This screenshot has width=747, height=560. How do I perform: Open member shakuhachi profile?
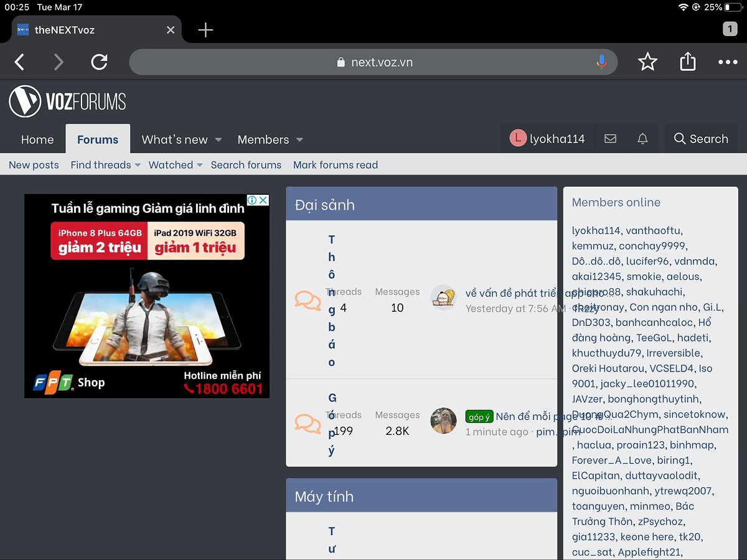pos(655,292)
